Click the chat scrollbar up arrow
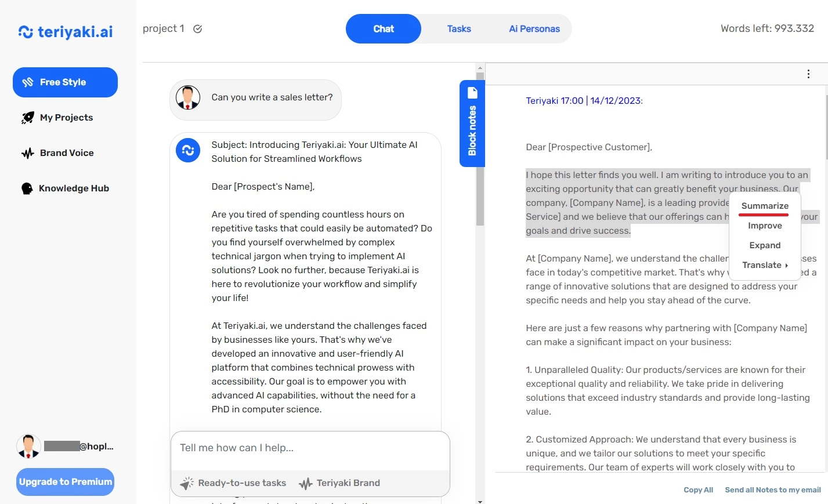 [480, 68]
